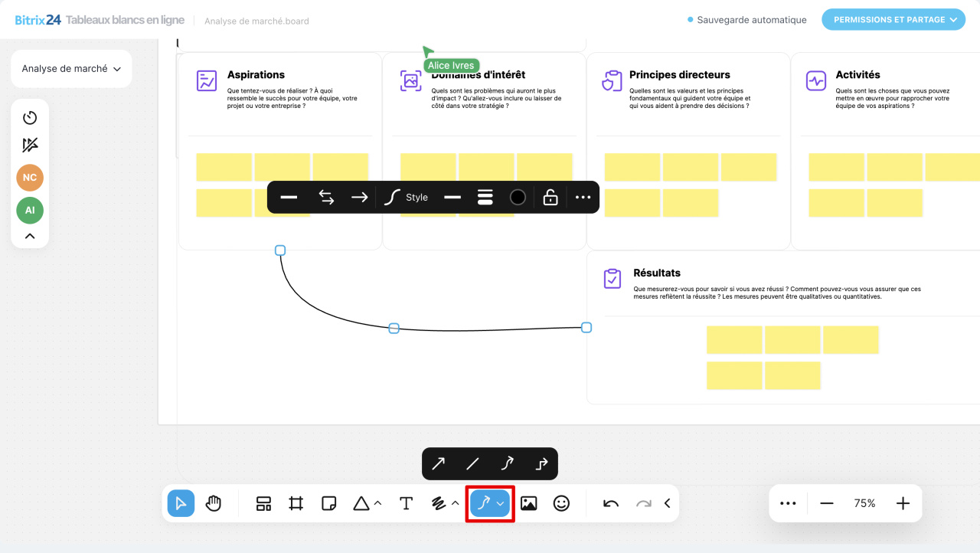Toggle the hide-cursors icon in left panel
The height and width of the screenshot is (553, 980).
click(30, 146)
